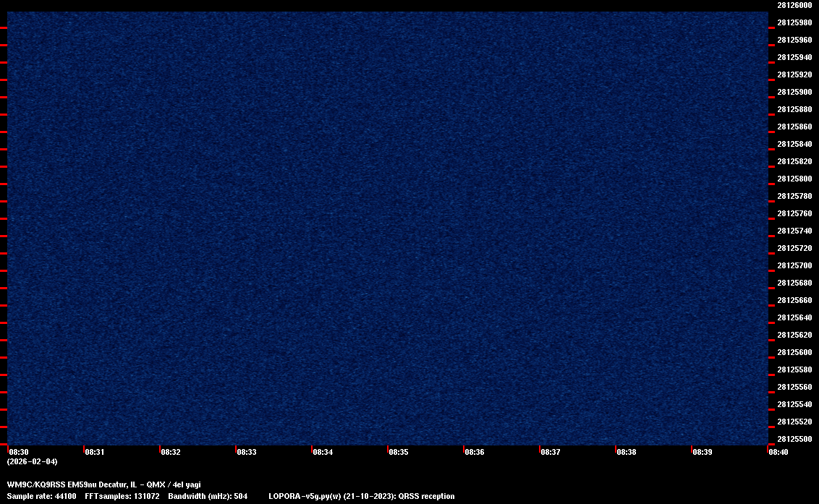This screenshot has width=819, height=504.
Task: Click the 28126000 frequency label
Action: tap(794, 5)
